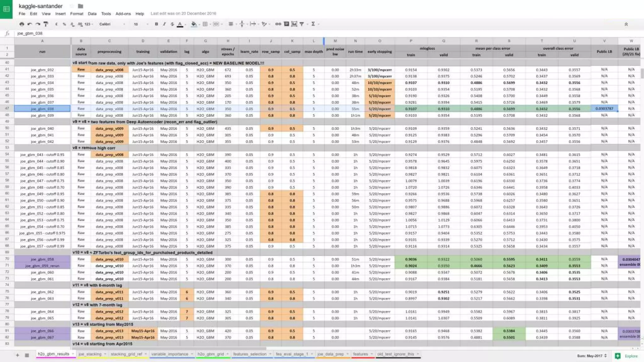The image size is (644, 362).
Task: Click the add sheet plus button
Action: [x=18, y=355]
